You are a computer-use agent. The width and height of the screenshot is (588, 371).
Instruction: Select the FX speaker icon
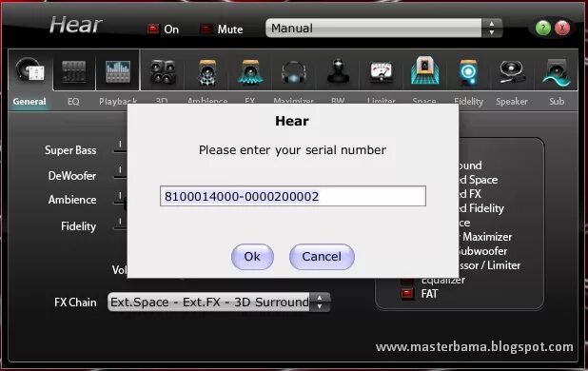pos(250,71)
